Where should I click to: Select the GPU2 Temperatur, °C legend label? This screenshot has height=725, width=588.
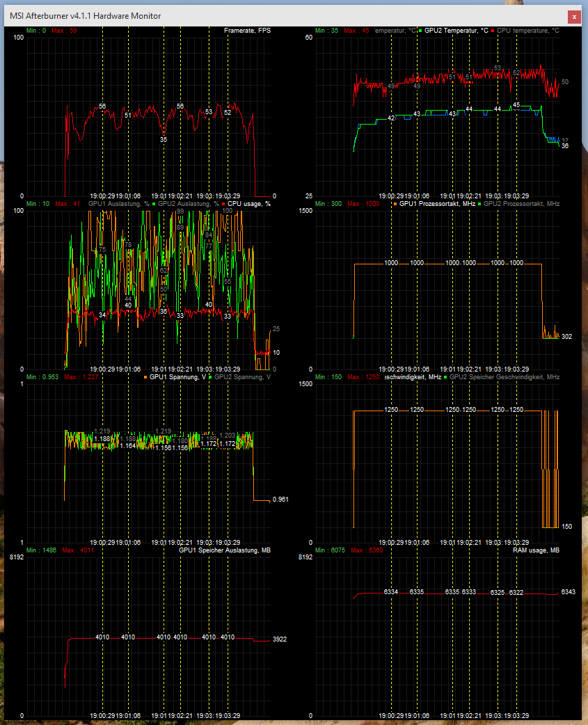click(456, 31)
